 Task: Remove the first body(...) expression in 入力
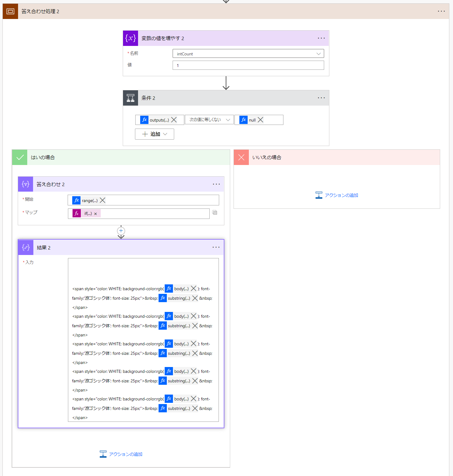[193, 288]
